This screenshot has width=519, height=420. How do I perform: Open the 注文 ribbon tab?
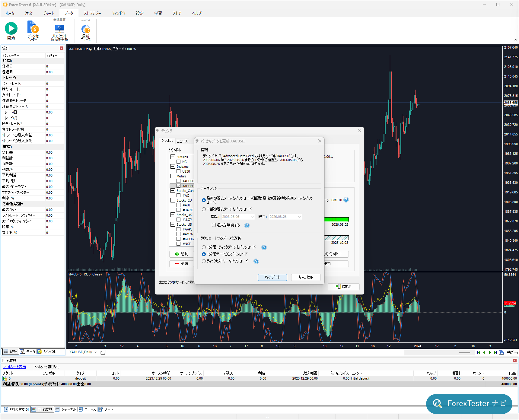point(29,13)
